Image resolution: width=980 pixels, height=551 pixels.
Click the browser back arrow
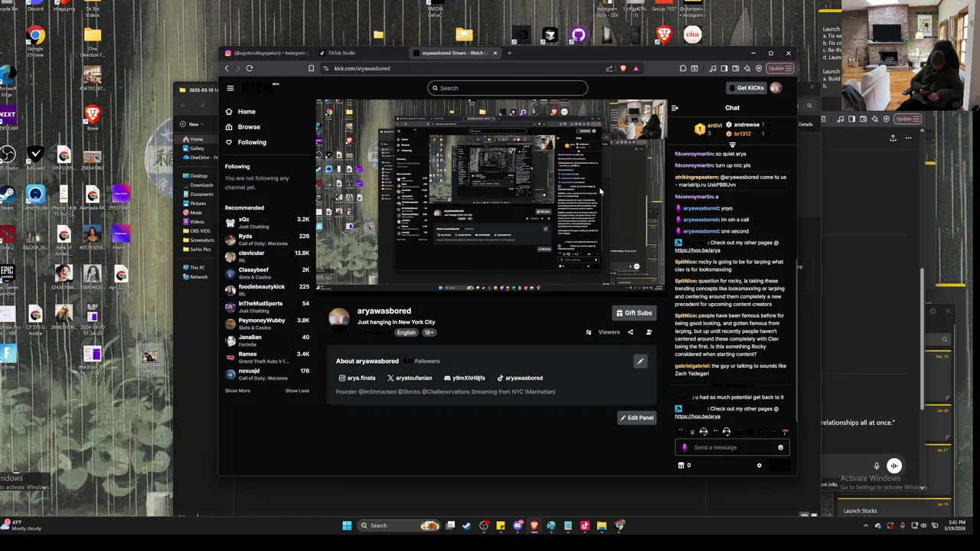coord(227,69)
